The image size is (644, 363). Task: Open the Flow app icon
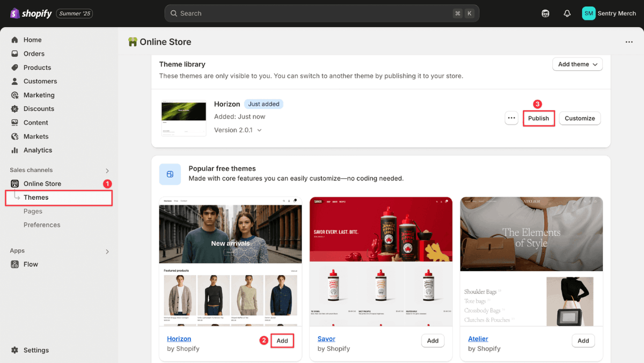click(x=16, y=264)
